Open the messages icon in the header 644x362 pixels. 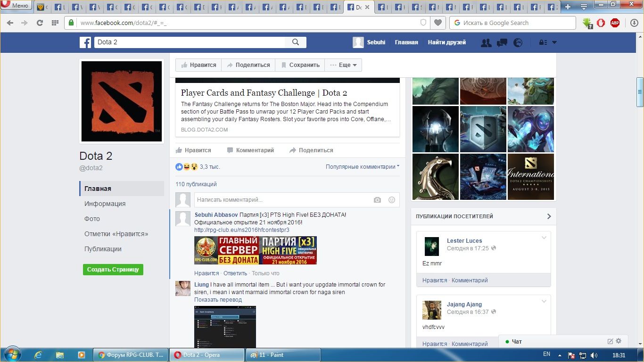pos(502,42)
